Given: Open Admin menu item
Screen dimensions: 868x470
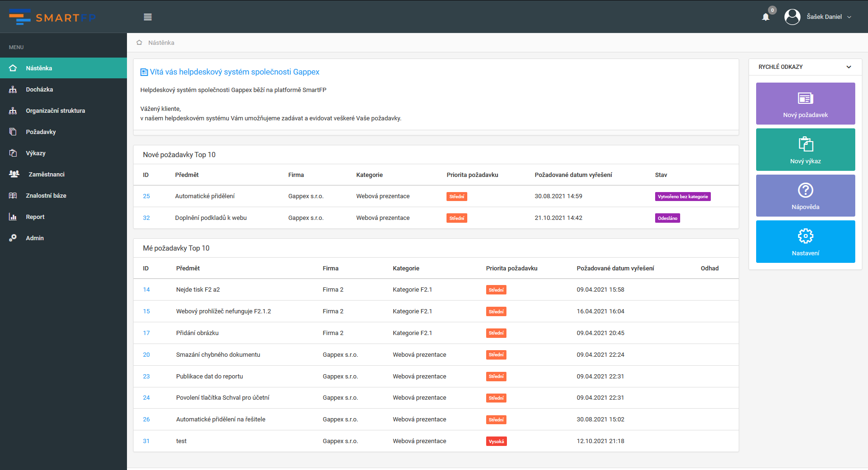Looking at the screenshot, I should [63, 238].
